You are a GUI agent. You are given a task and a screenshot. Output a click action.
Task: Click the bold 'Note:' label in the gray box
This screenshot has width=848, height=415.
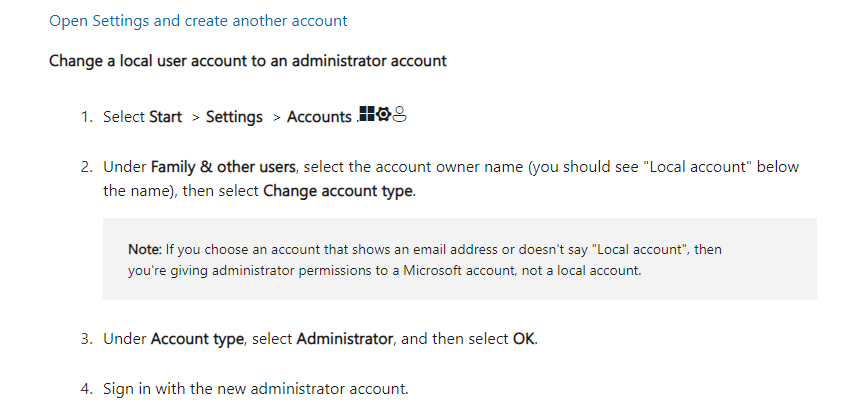[144, 249]
